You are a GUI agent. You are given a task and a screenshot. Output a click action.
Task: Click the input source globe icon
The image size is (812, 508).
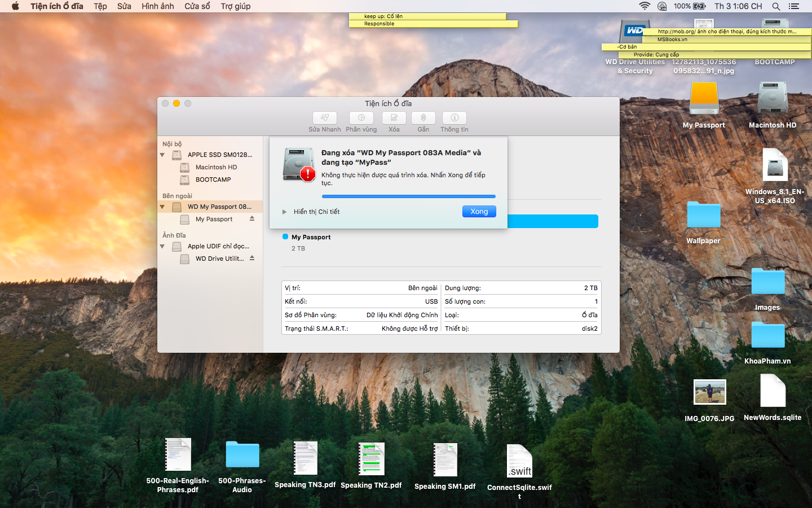click(662, 6)
